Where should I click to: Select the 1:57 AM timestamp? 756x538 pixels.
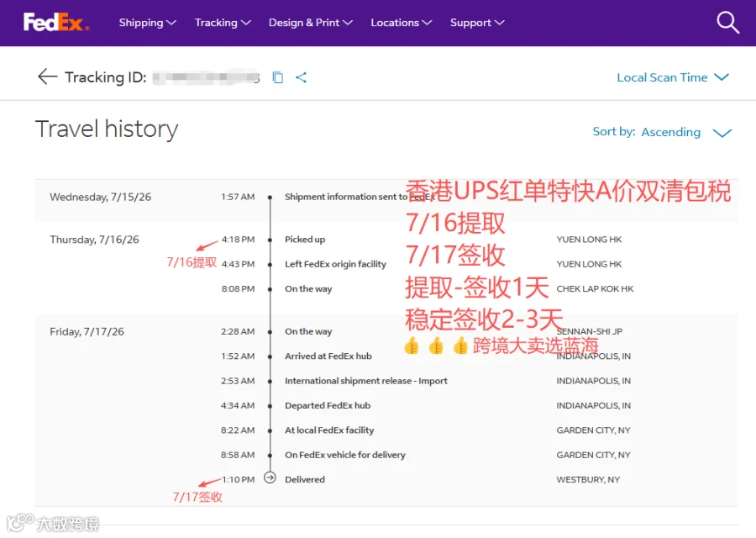(238, 197)
